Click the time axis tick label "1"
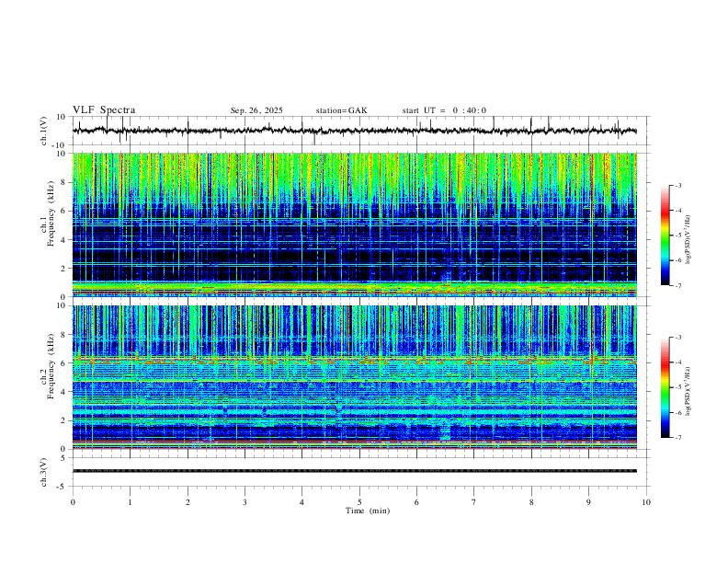Viewport: 728px width, 563px height. (131, 502)
